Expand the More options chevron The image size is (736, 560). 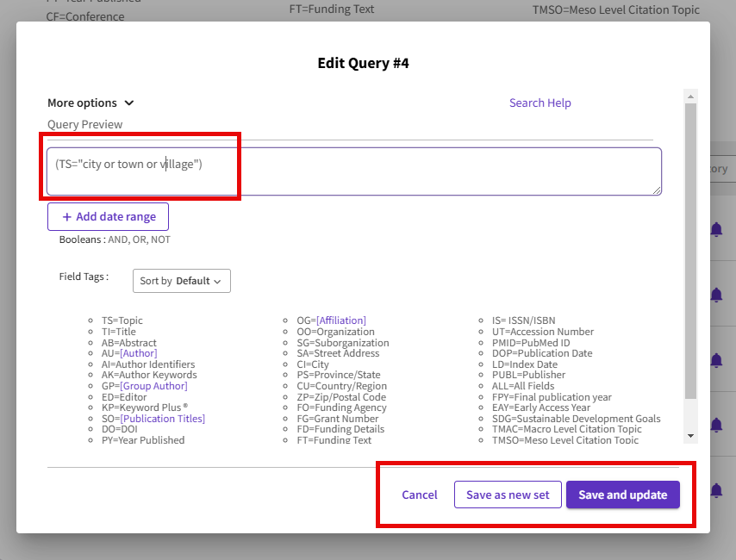129,103
